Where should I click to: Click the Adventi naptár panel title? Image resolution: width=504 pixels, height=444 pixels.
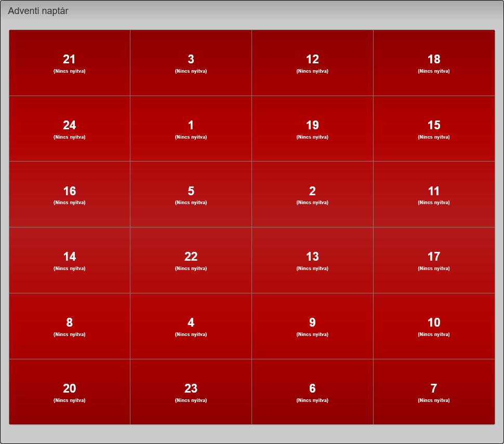pyautogui.click(x=38, y=11)
